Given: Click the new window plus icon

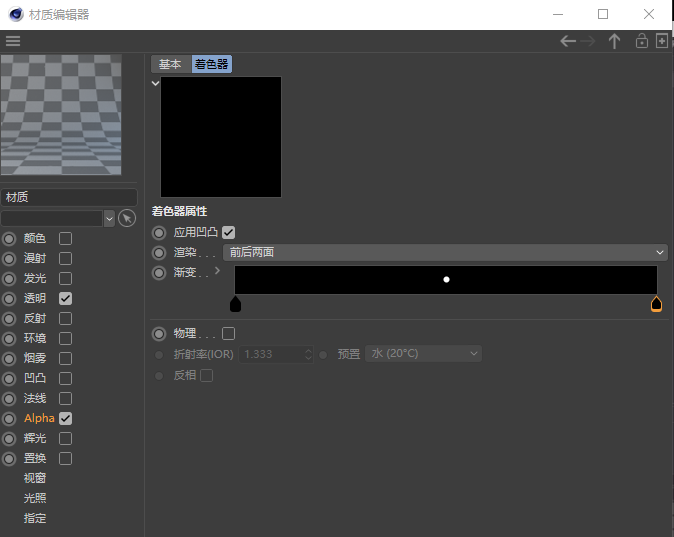Looking at the screenshot, I should [662, 41].
